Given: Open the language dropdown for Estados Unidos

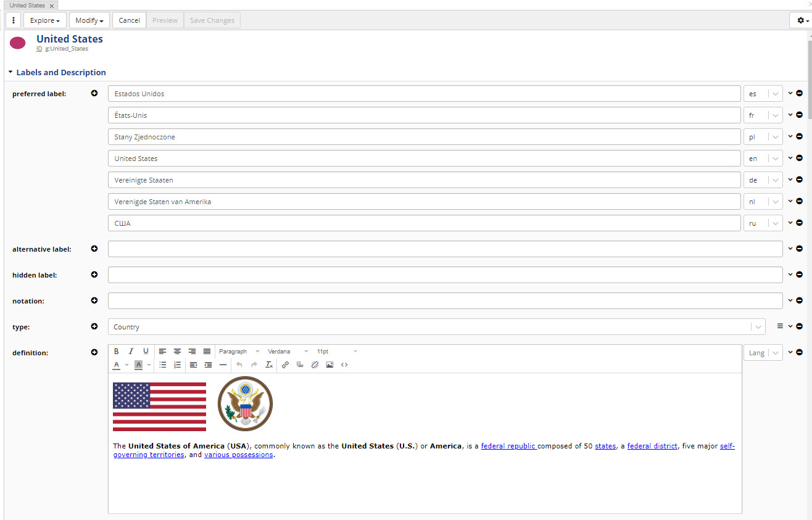Looking at the screenshot, I should (763, 93).
